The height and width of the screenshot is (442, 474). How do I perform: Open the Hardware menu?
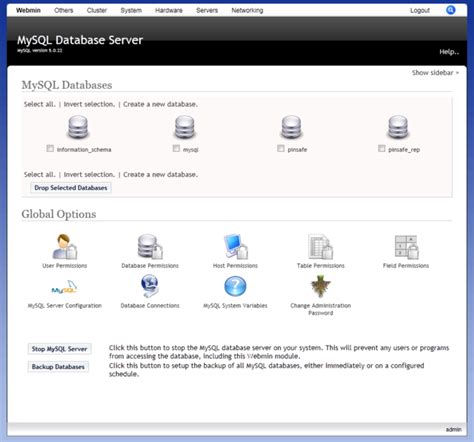169,10
